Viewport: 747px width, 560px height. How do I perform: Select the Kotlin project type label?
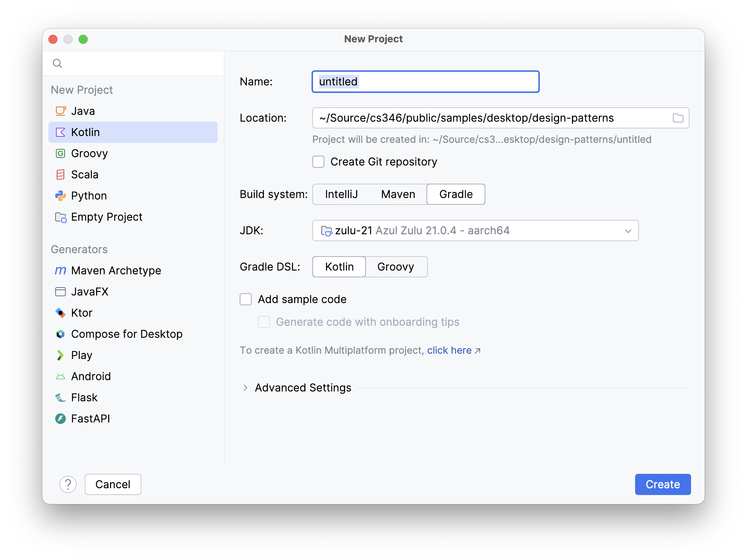(85, 132)
